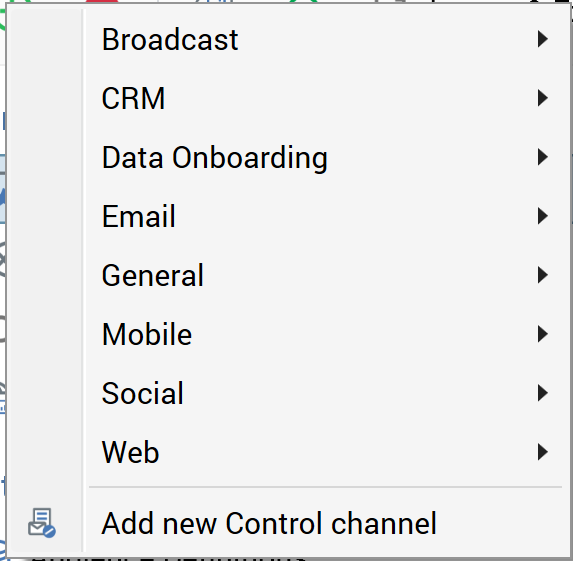
Task: Click the Data Onboarding submenu arrow
Action: pos(543,157)
